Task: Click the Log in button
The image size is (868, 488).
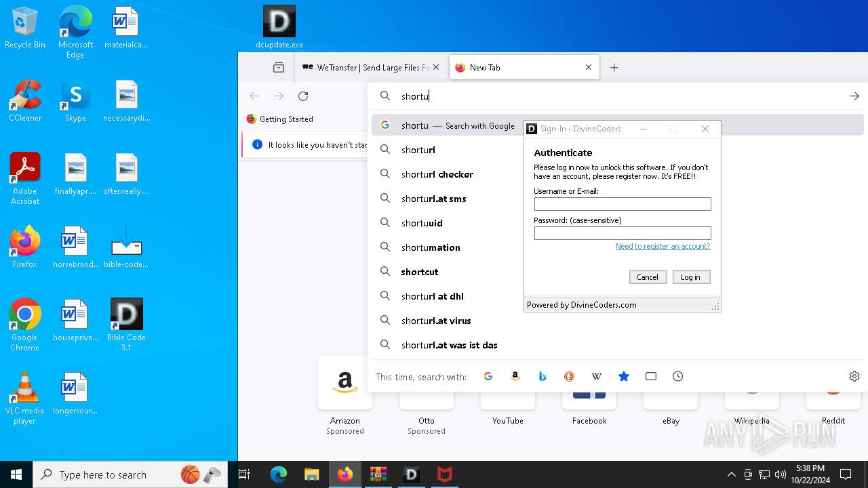Action: (x=691, y=277)
